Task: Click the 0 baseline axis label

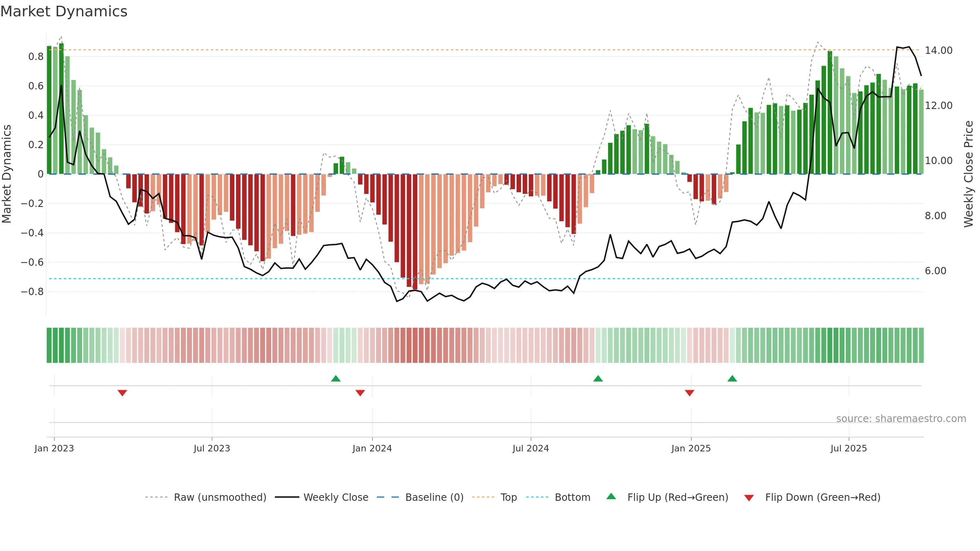Action: tap(40, 174)
